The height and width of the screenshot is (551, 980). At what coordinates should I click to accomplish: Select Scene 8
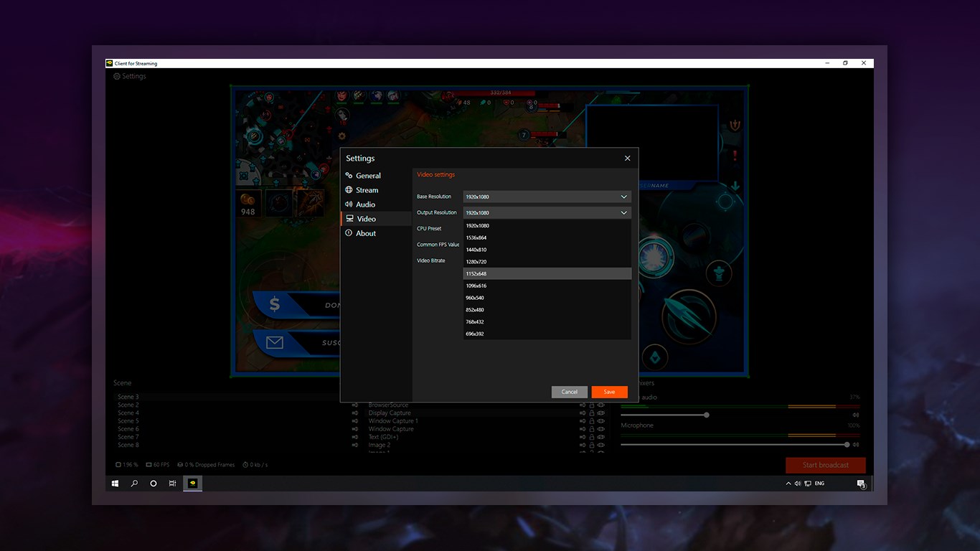click(128, 445)
